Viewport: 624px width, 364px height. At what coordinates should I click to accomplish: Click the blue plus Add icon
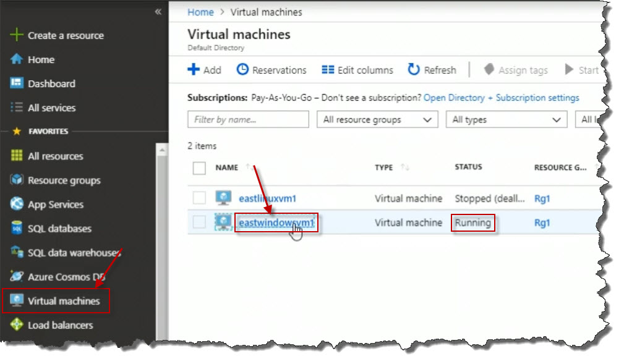click(x=194, y=70)
